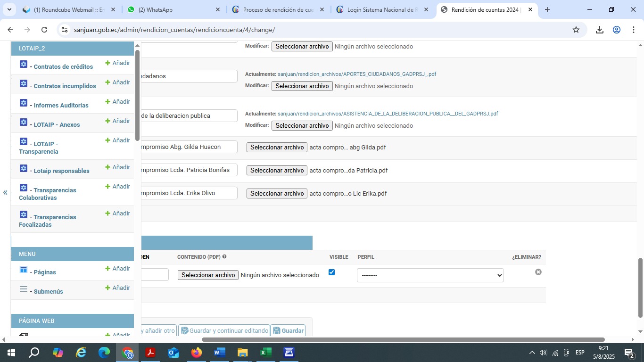Show hidden system tray icons
644x362 pixels.
(532, 353)
